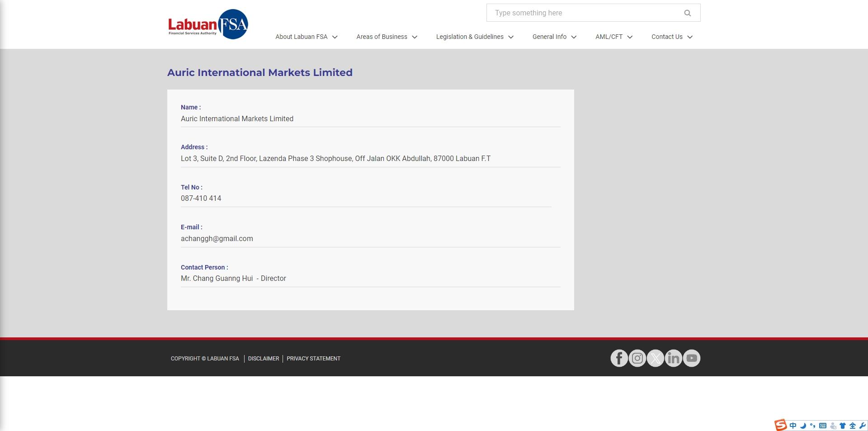Open the Disclaimer footer link
868x431 pixels.
click(264, 359)
